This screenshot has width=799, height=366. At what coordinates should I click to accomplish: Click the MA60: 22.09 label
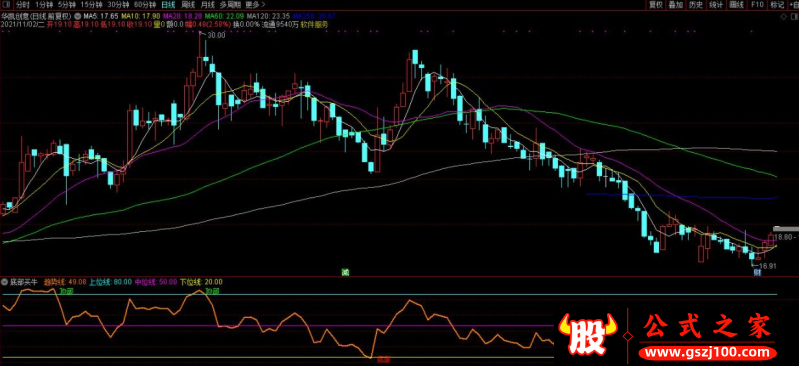[224, 16]
